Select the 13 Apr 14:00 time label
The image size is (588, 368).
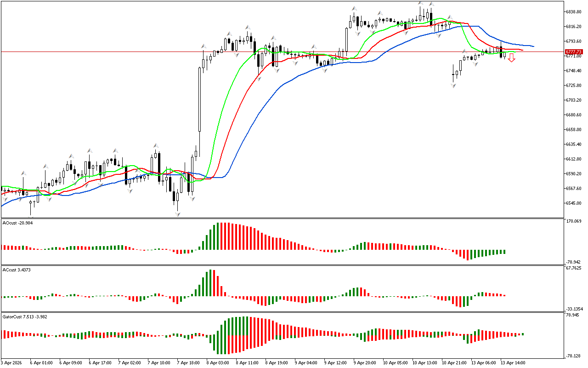coord(513,363)
